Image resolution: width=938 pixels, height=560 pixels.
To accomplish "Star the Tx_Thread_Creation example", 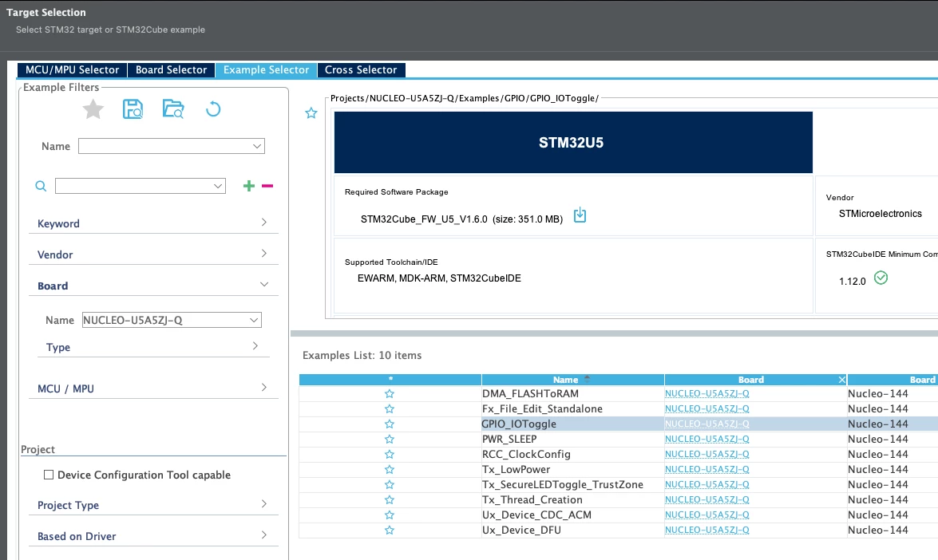I will (x=390, y=499).
